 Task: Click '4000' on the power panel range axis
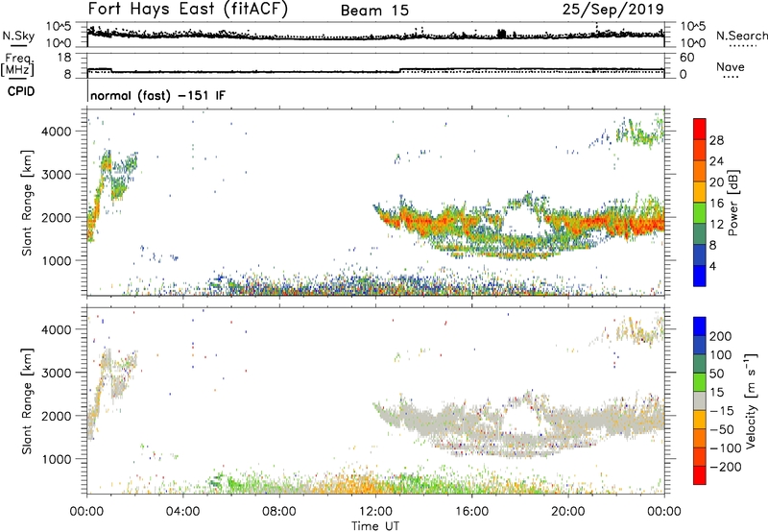point(57,132)
